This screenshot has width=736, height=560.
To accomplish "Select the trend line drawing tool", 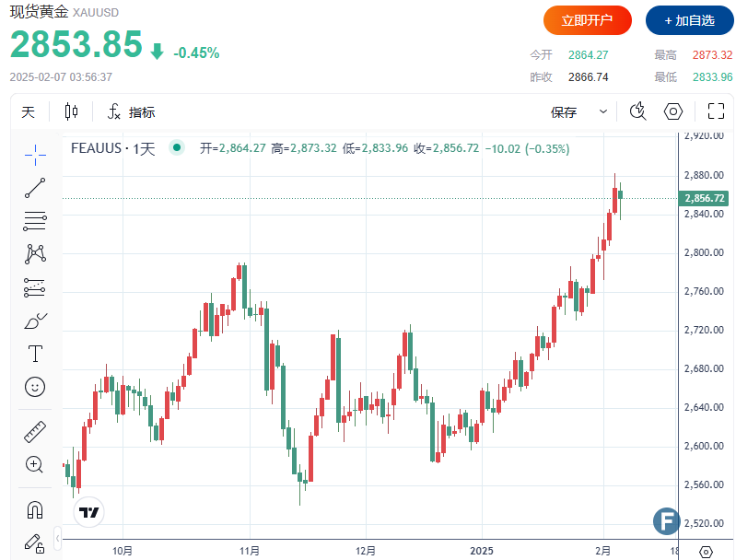I will pyautogui.click(x=35, y=188).
